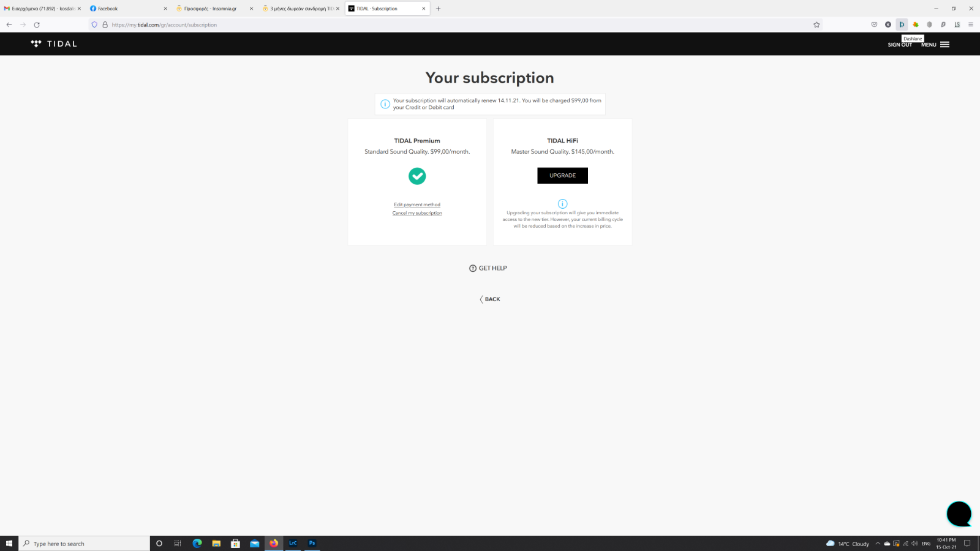
Task: Click the orange-green download extension icon
Action: pos(916,24)
